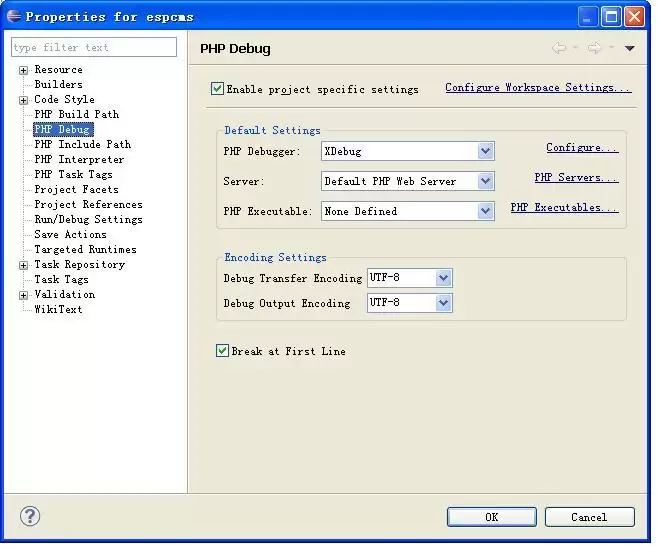Click Configure Workspace Settings link
Screen dimensions: 658x548
coord(538,88)
